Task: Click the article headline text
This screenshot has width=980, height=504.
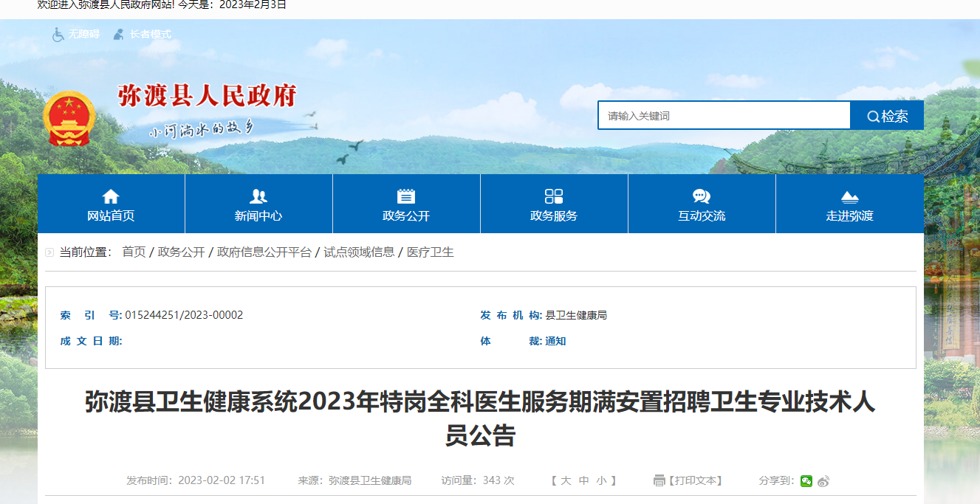Action: pos(480,418)
